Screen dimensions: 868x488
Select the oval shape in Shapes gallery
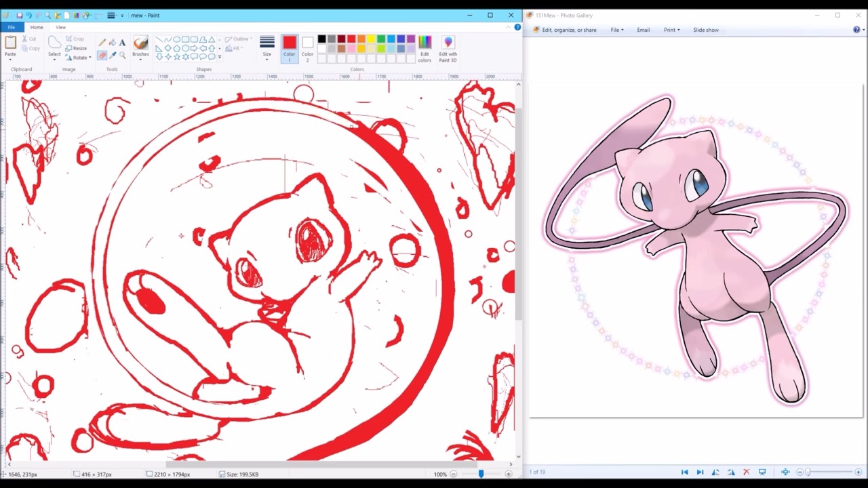[x=176, y=39]
